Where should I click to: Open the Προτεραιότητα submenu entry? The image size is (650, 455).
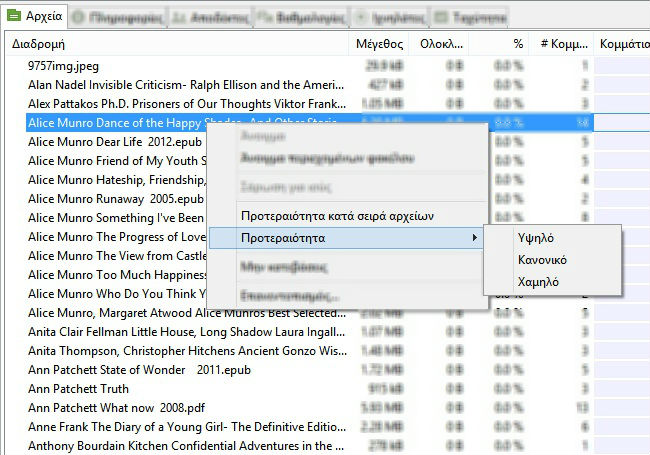click(346, 238)
